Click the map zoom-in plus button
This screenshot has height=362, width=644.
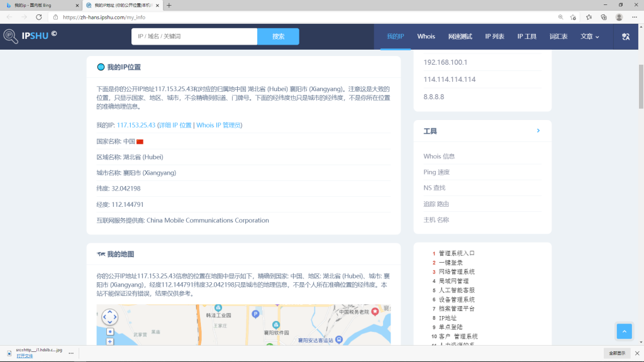click(x=109, y=341)
